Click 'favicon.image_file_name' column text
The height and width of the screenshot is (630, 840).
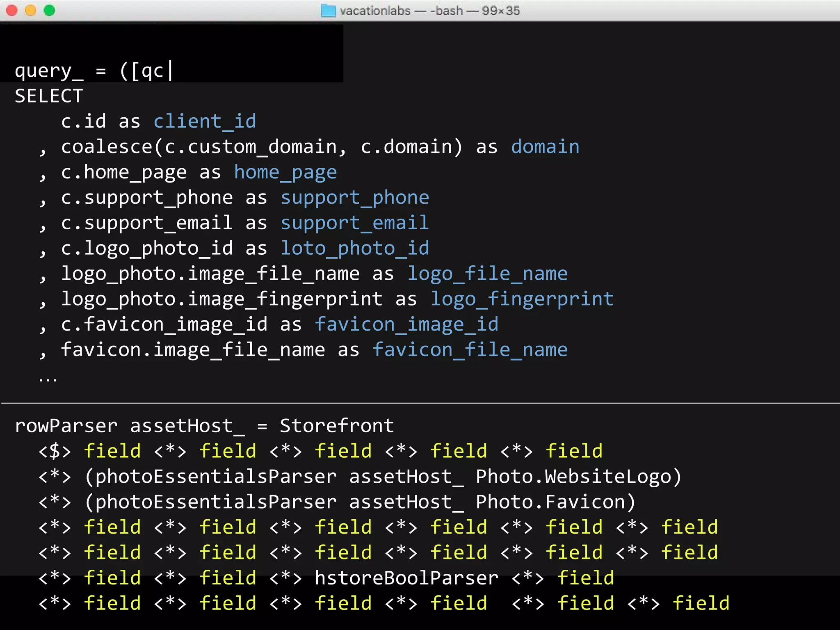click(193, 350)
